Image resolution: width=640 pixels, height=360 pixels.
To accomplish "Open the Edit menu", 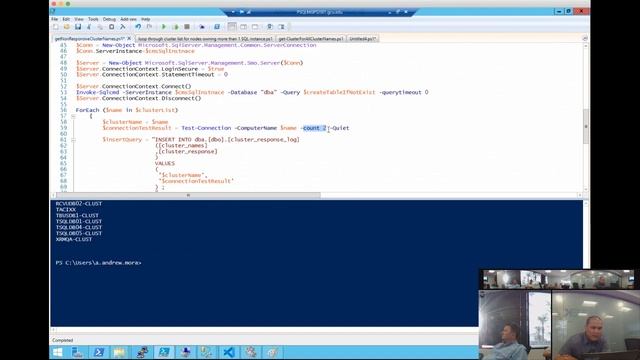I will (x=66, y=19).
